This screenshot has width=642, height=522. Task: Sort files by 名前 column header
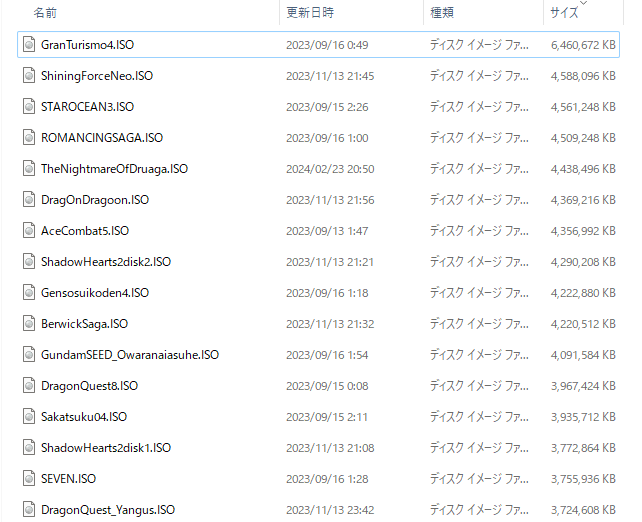pyautogui.click(x=44, y=13)
